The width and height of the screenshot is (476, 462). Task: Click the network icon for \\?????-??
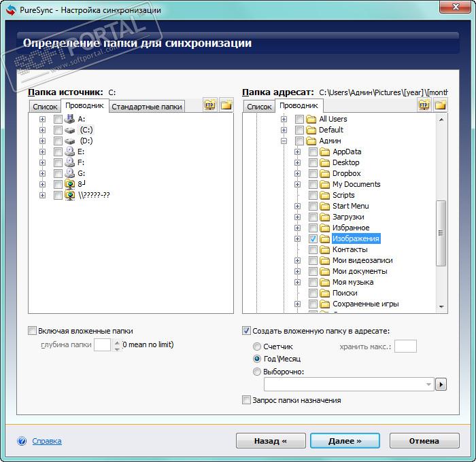coord(70,195)
